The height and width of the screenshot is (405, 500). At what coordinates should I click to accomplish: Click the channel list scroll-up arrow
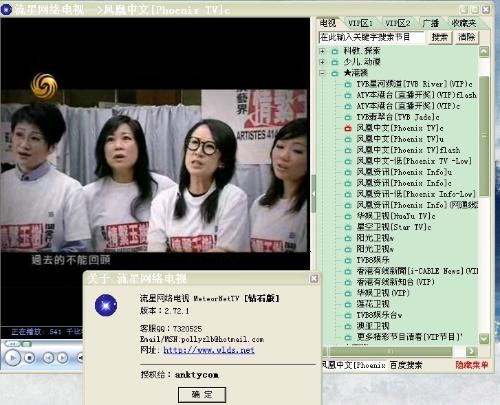click(484, 51)
